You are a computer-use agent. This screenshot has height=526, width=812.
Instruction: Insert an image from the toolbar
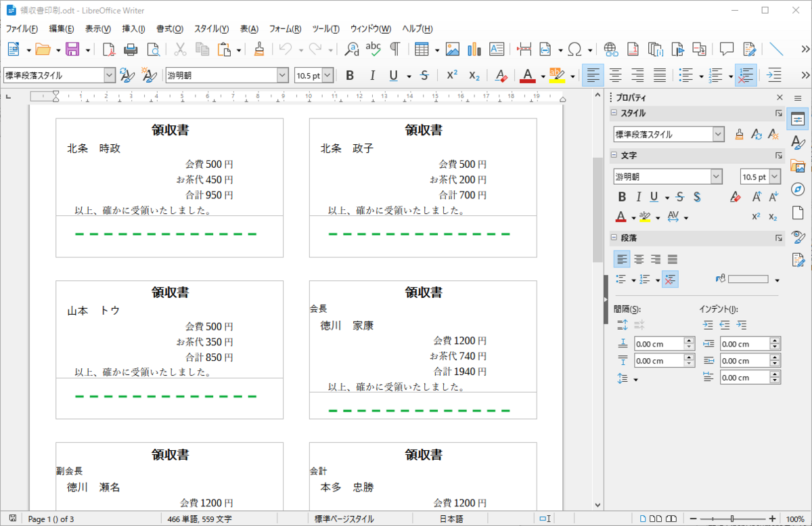453,49
